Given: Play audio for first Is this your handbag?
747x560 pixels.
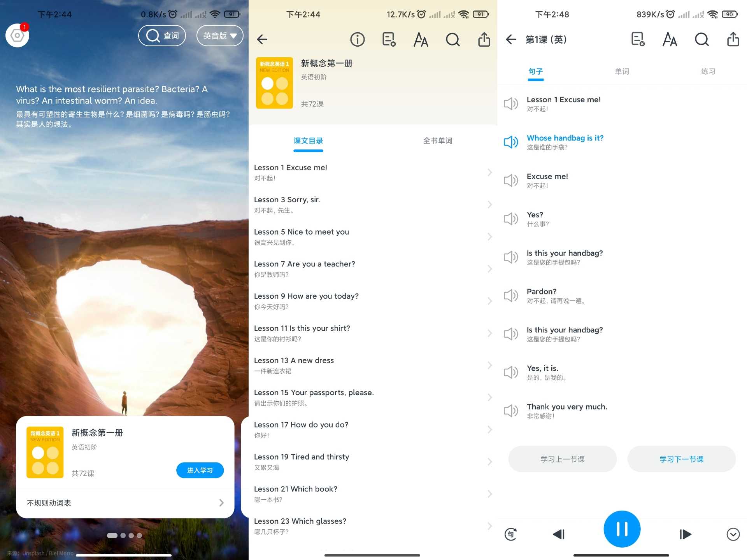Looking at the screenshot, I should tap(511, 257).
